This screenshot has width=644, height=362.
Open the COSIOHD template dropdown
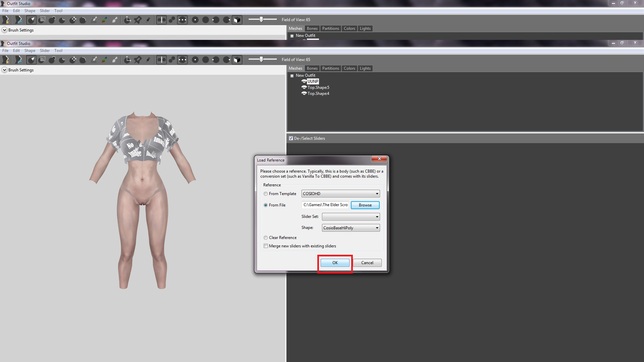pos(340,194)
